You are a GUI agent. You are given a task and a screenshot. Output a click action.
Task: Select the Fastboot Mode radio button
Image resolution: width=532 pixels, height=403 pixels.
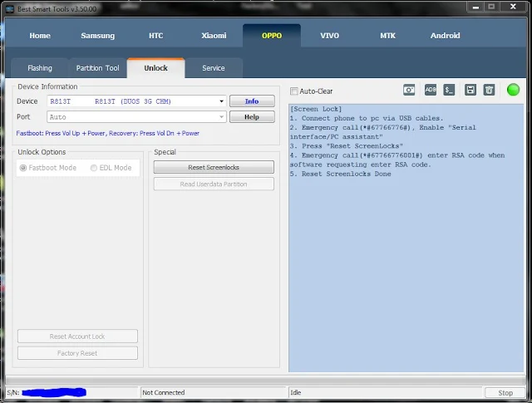(x=23, y=168)
